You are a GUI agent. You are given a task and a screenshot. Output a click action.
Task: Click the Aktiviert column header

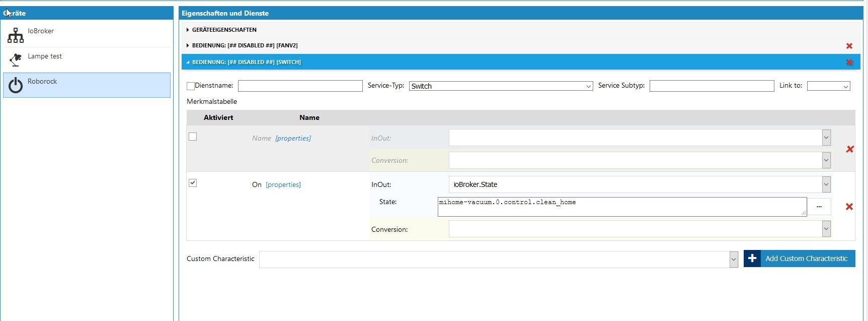point(218,117)
